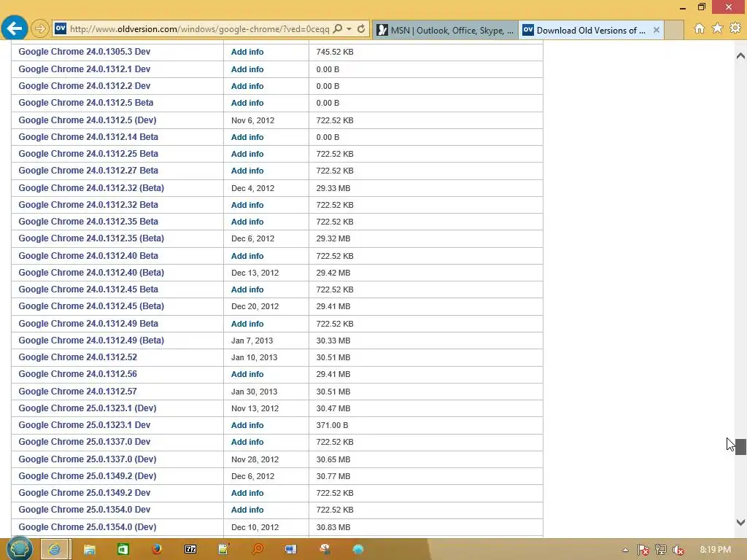Open Google Chrome 25.0.1337.0 Dev link
This screenshot has width=747, height=560.
[85, 442]
